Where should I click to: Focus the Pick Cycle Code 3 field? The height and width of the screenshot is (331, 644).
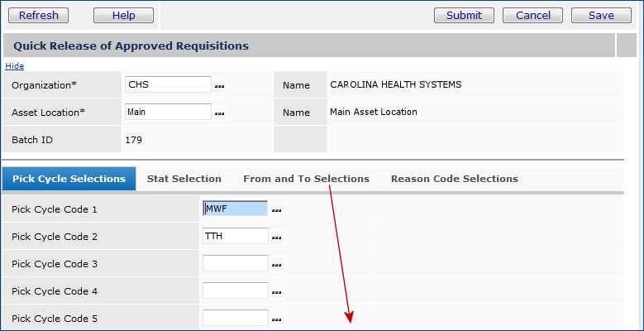(236, 263)
